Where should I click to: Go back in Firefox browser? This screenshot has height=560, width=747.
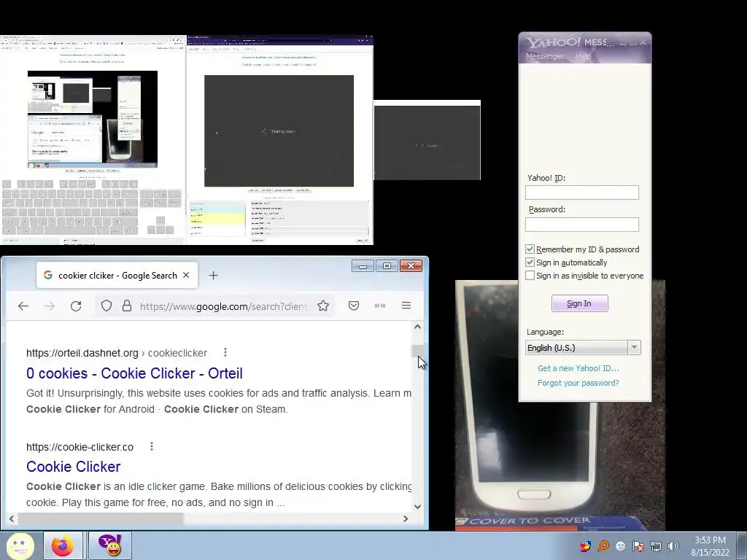tap(23, 306)
